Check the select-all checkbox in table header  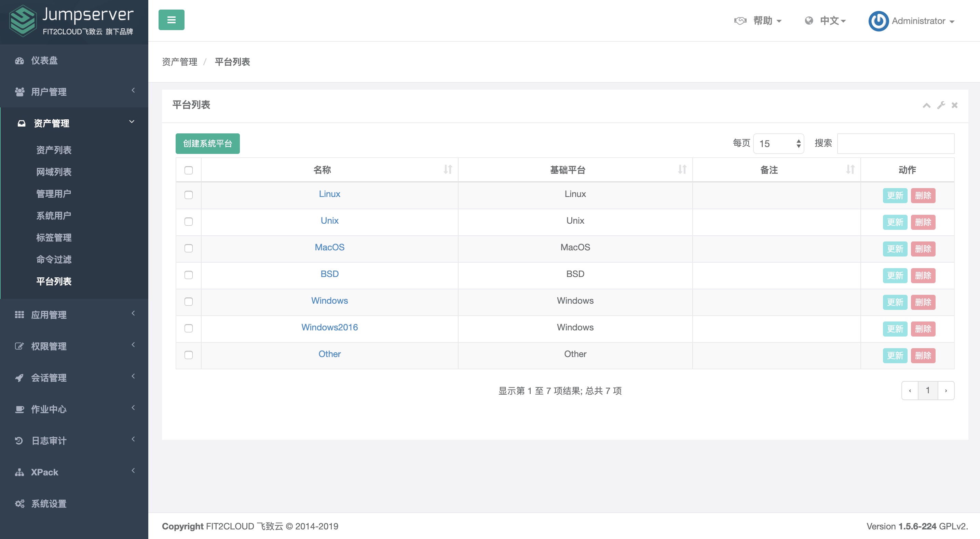pyautogui.click(x=189, y=171)
